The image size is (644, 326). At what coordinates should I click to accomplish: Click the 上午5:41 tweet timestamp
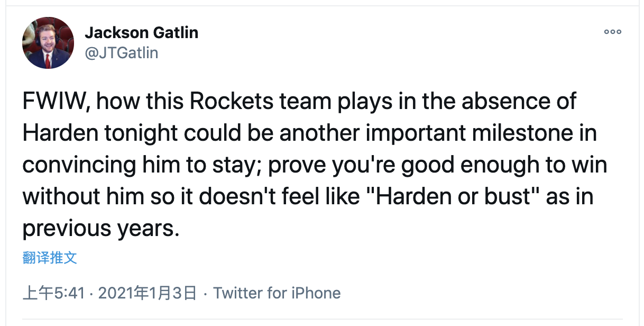(x=53, y=293)
